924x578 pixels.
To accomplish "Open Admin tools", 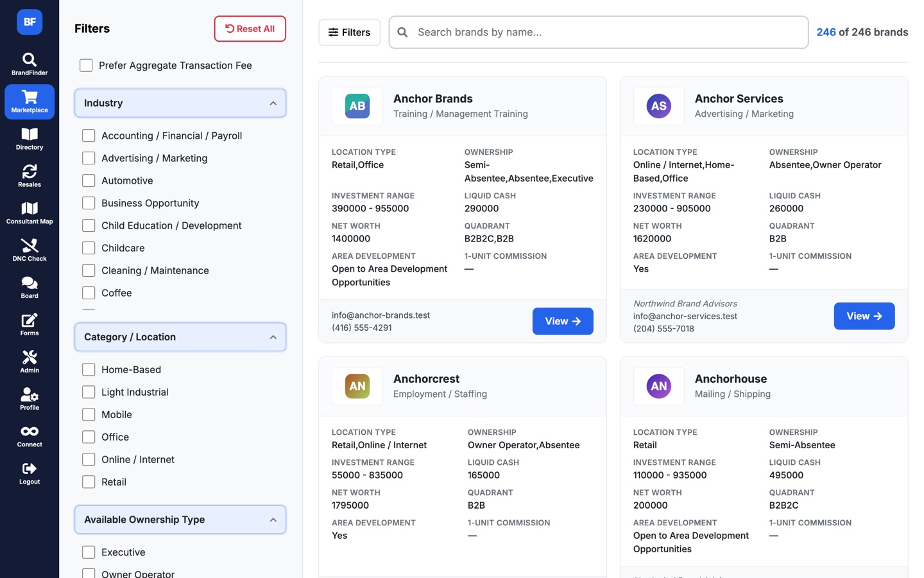I will 30,362.
